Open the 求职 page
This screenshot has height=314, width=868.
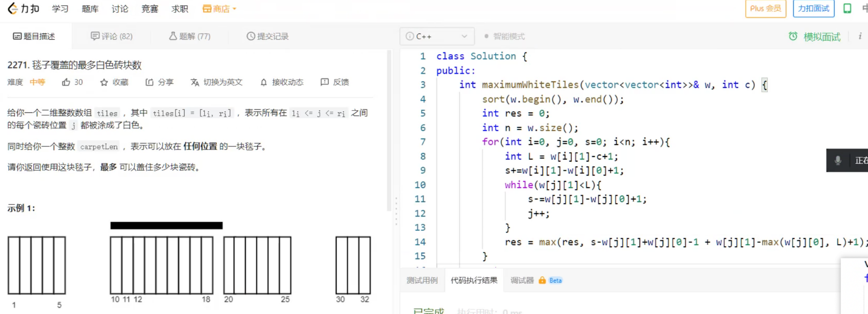[180, 9]
